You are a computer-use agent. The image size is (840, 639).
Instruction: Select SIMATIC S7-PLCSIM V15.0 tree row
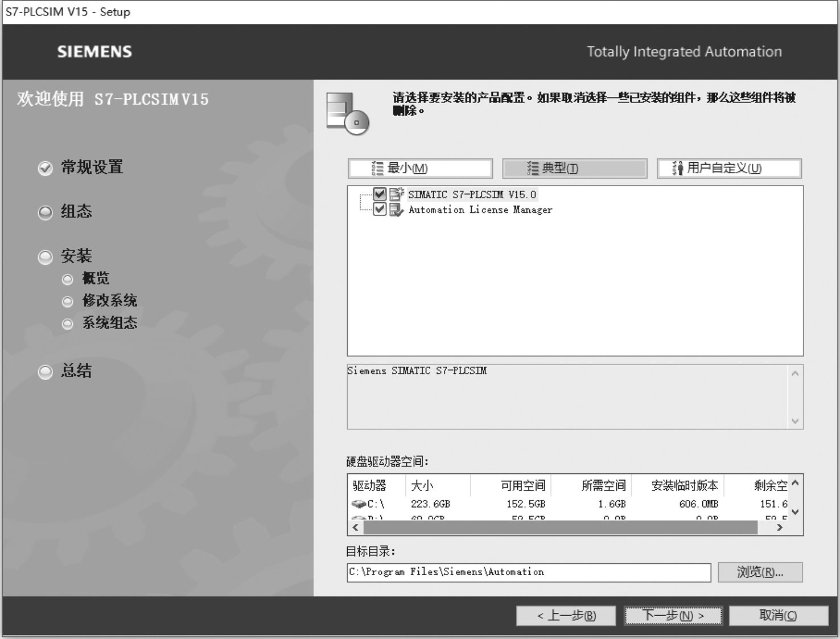pos(472,194)
